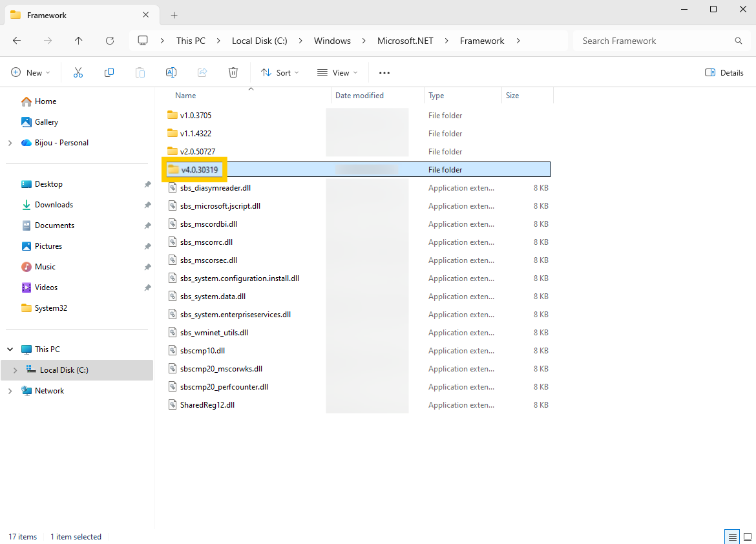Open the View dropdown menu
This screenshot has width=756, height=544.
[337, 73]
